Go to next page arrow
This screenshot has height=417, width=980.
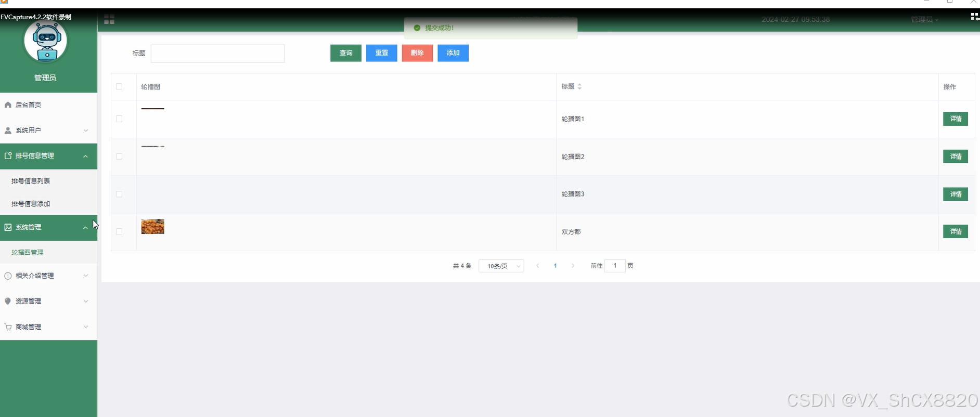coord(573,266)
